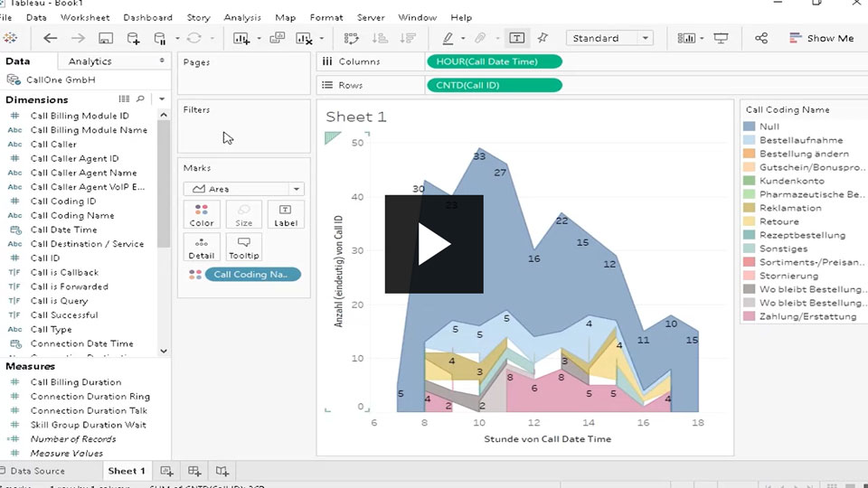This screenshot has width=868, height=488.
Task: Open New Worksheet dropdown arrow
Action: click(x=259, y=38)
